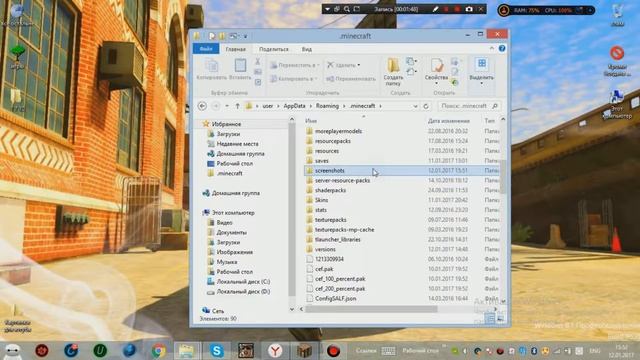The height and width of the screenshot is (360, 640).
Task: Open Yandex browser from the taskbar
Action: click(275, 350)
